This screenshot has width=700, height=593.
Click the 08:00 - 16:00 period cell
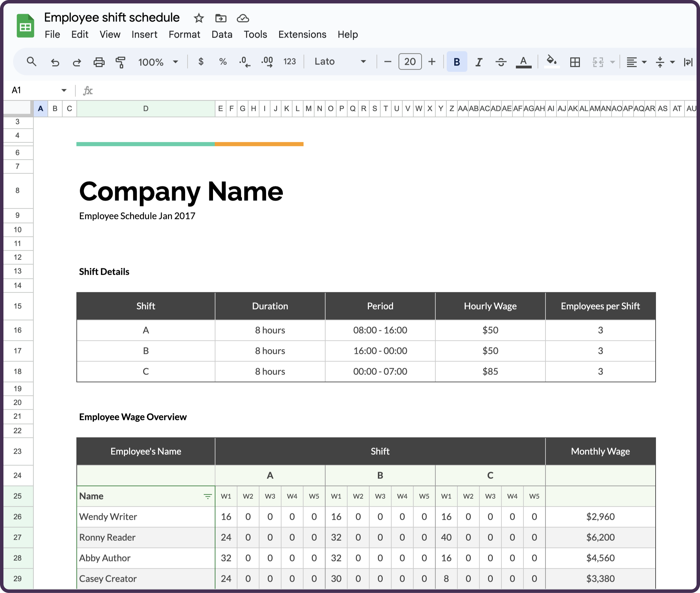[380, 330]
